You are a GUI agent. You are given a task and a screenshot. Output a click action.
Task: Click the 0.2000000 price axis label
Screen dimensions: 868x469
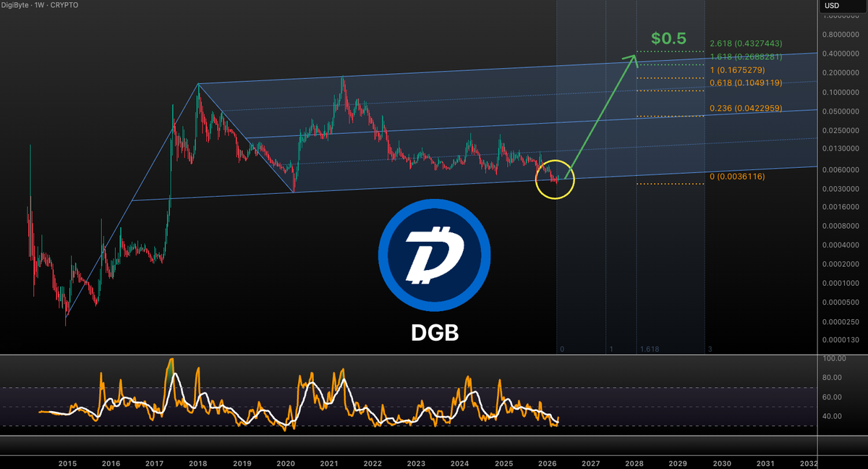tap(840, 73)
